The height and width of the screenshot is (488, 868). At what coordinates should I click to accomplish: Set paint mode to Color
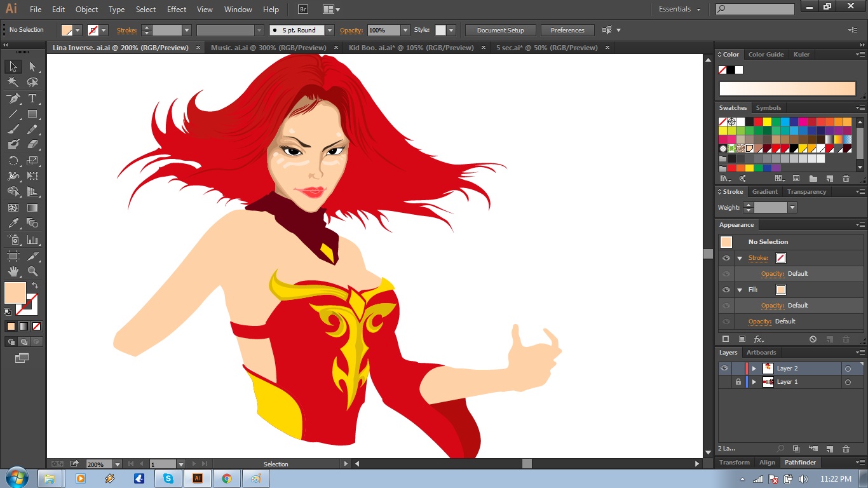[x=11, y=326]
